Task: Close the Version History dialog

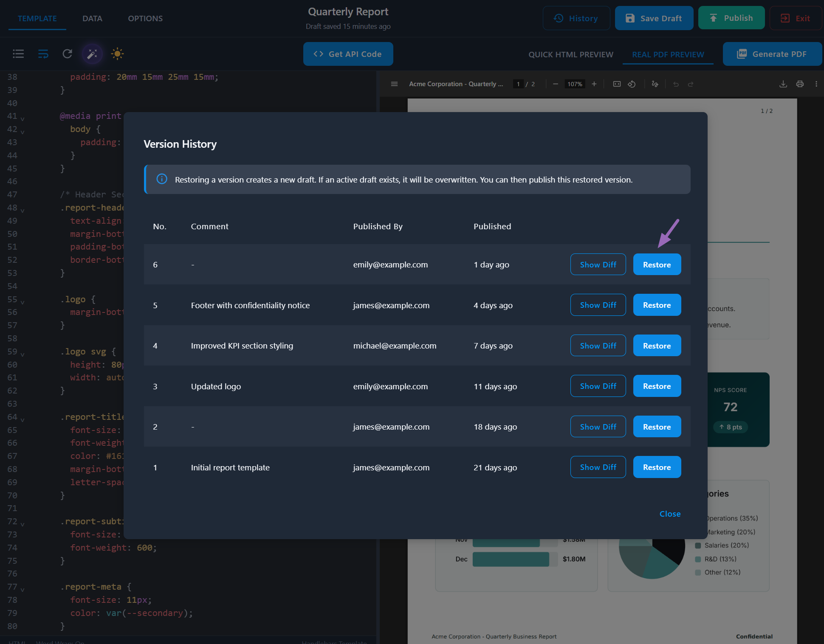Action: click(x=670, y=514)
